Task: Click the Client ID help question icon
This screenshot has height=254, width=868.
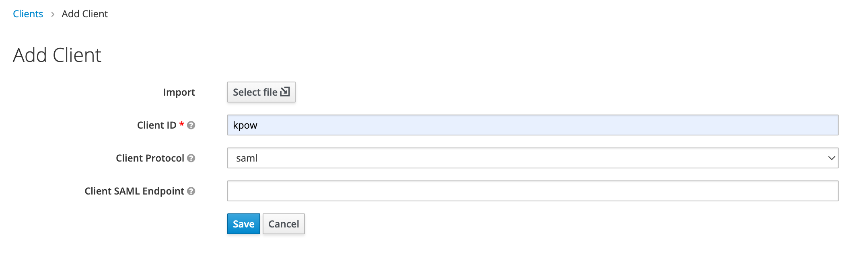Action: click(x=191, y=125)
